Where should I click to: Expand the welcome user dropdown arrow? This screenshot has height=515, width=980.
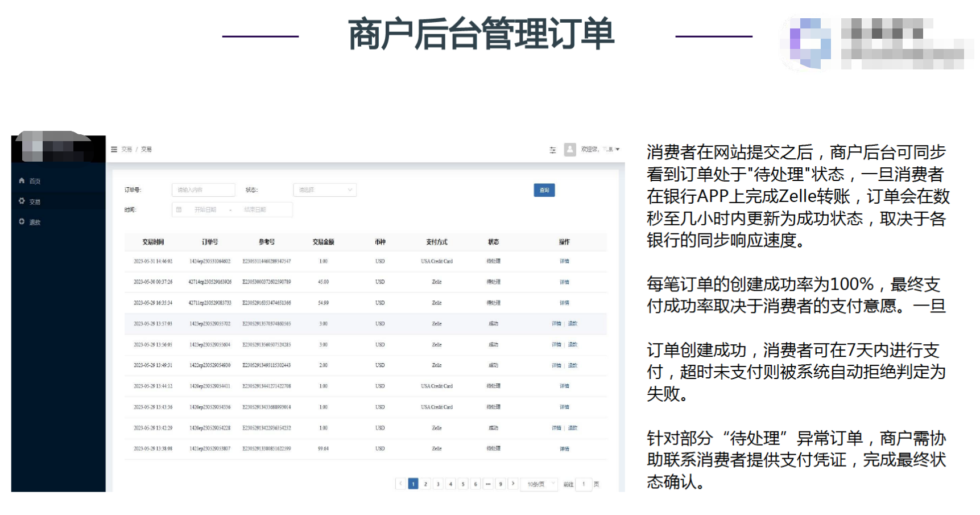[618, 149]
